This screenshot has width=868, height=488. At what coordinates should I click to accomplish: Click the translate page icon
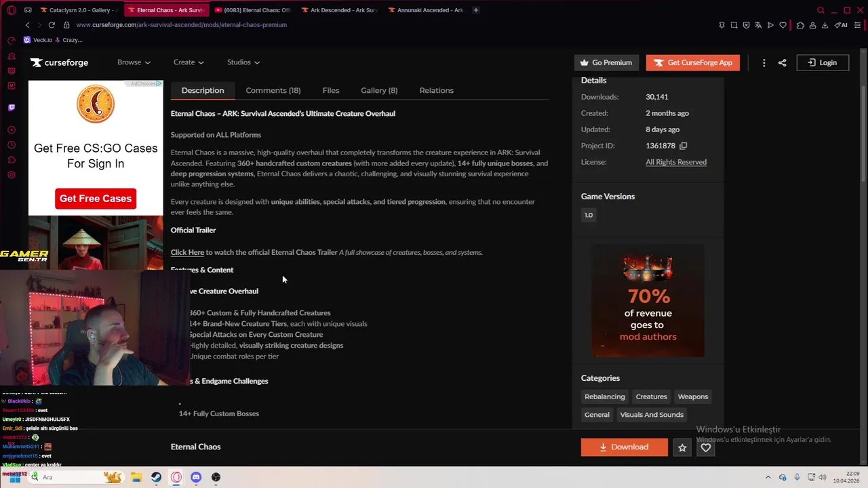point(758,25)
